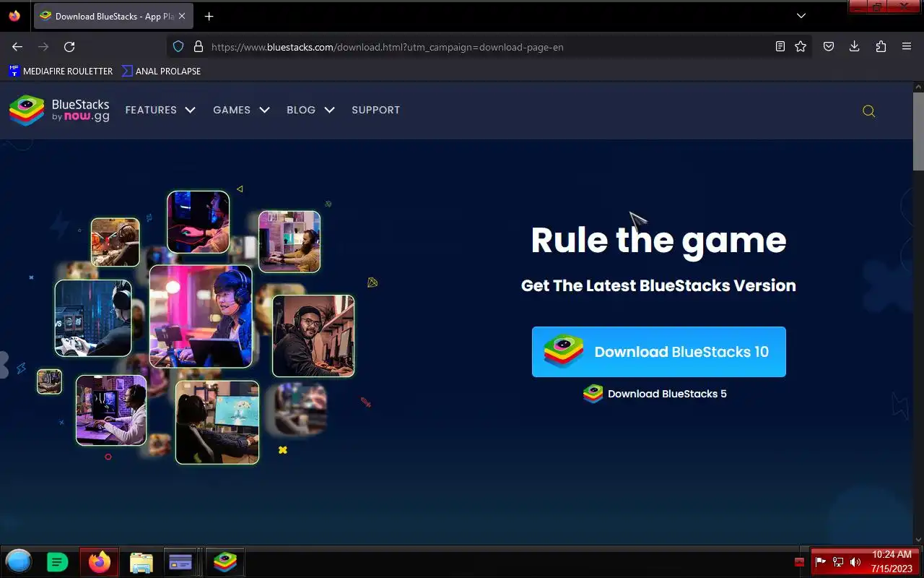Viewport: 924px width, 578px height.
Task: Click the bearded man with glasses photo
Action: point(313,336)
